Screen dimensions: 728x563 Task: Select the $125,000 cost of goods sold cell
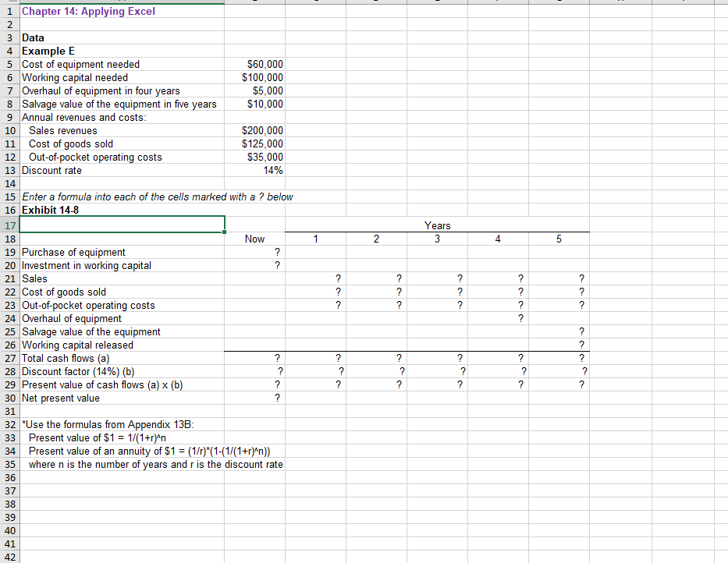coord(254,144)
